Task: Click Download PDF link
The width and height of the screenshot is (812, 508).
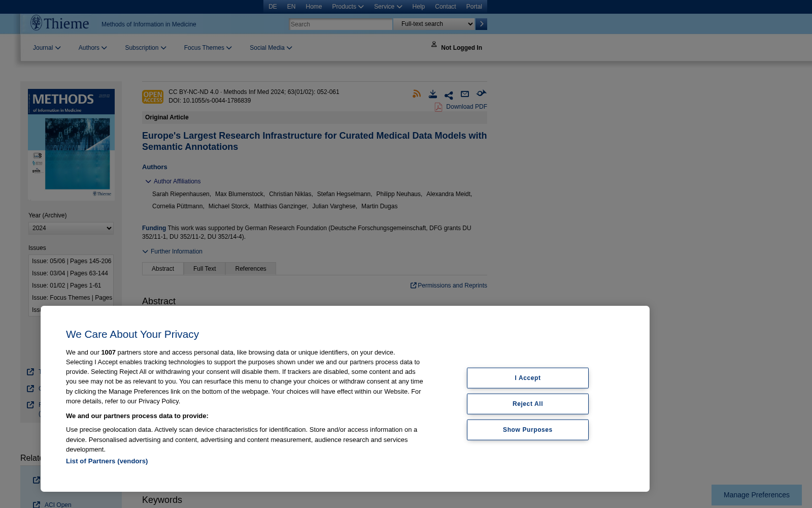Action: [466, 107]
